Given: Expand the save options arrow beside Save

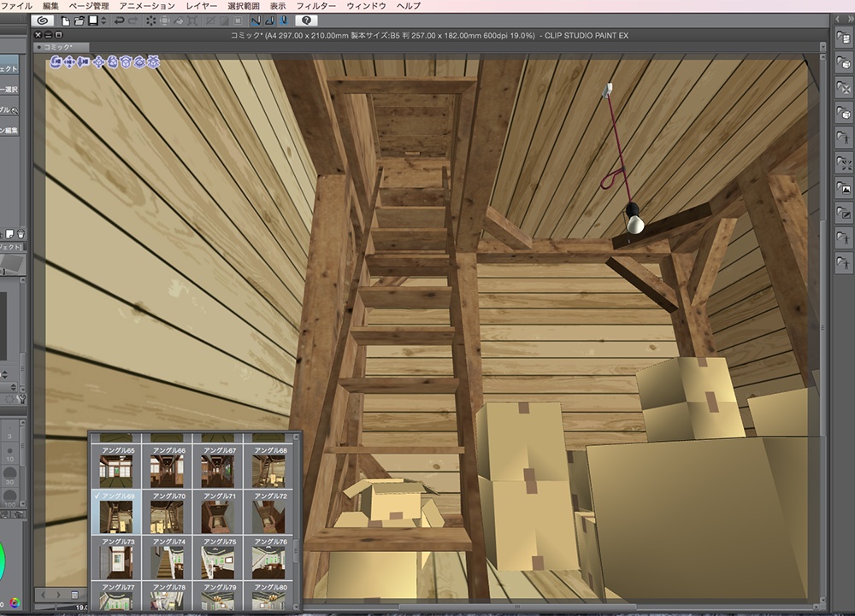Looking at the screenshot, I should coord(103,21).
